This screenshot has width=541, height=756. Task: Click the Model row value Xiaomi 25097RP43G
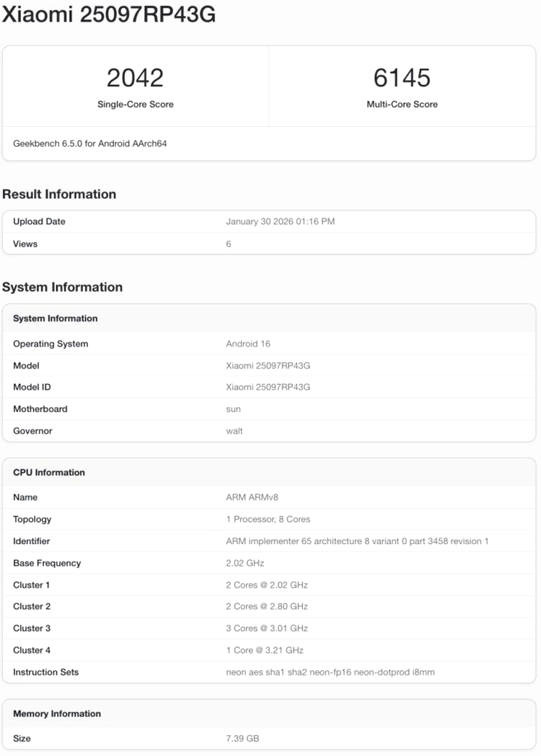click(268, 365)
